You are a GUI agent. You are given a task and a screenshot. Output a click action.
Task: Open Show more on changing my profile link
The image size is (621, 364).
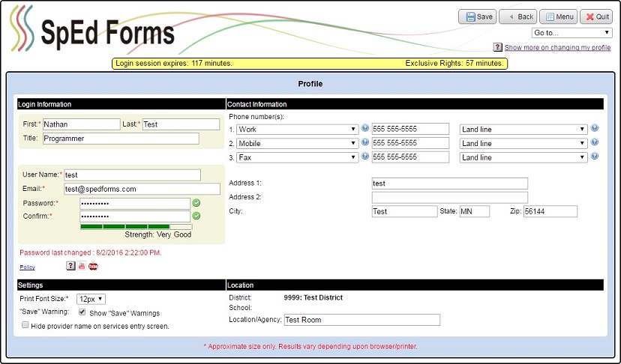coord(557,47)
